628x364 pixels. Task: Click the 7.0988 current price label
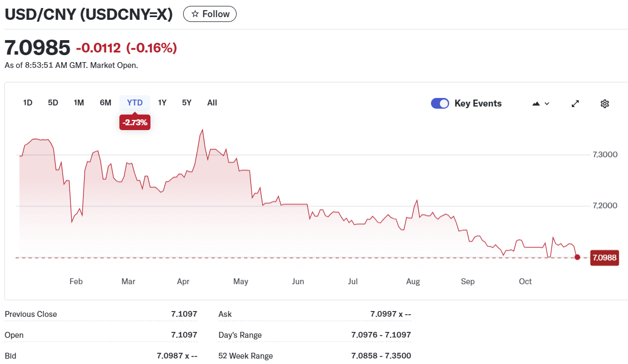tap(604, 258)
